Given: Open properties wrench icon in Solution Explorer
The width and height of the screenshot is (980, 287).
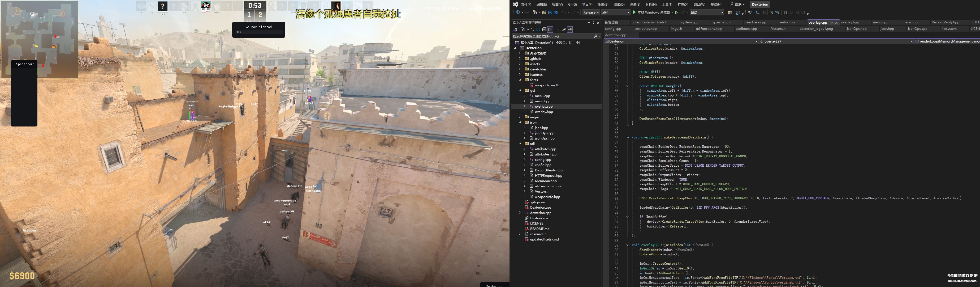Looking at the screenshot, I should click(x=564, y=29).
